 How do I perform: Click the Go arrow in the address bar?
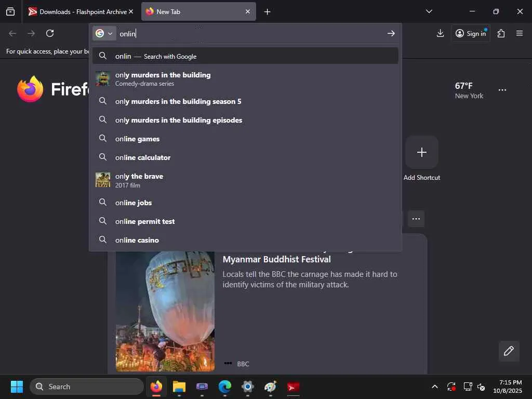391,33
